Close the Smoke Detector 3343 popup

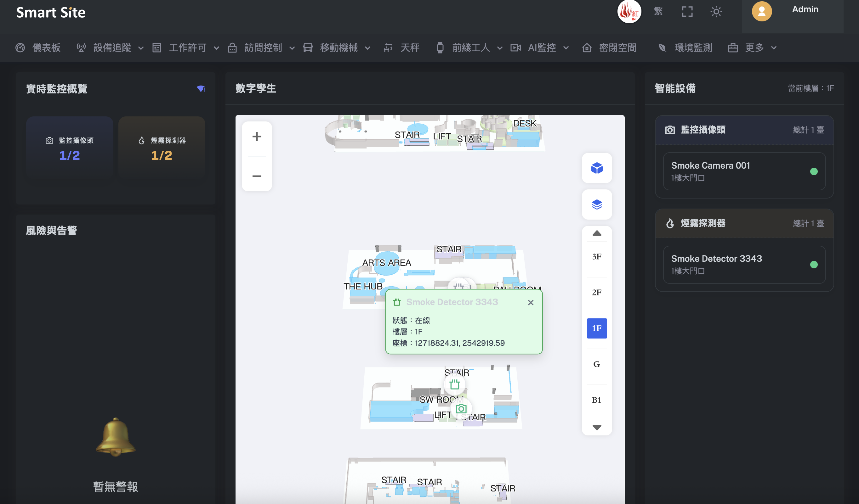pyautogui.click(x=530, y=302)
